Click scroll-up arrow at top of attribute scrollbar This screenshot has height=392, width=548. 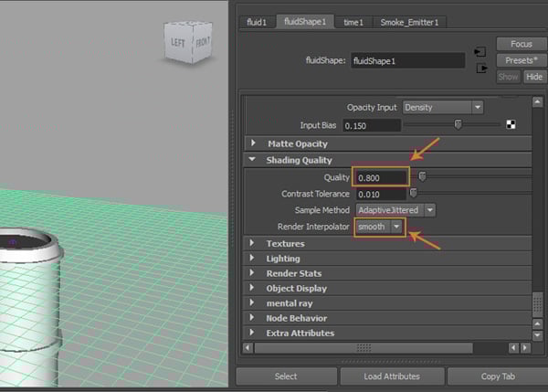click(x=537, y=102)
